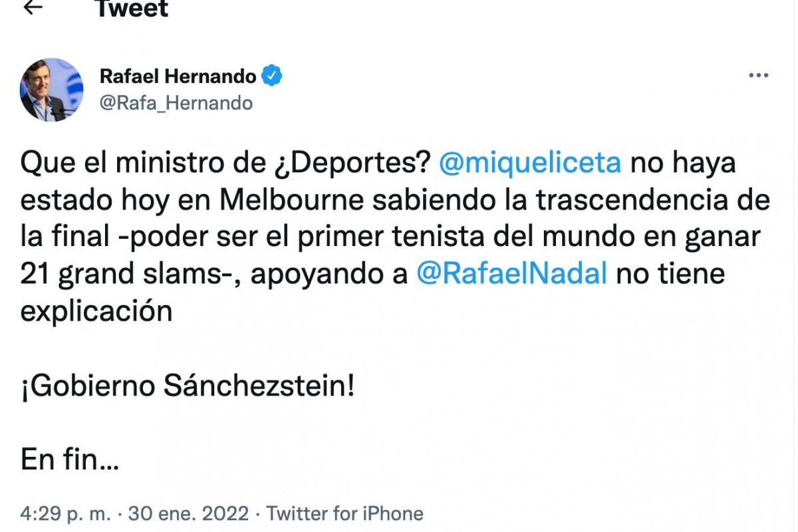Click the 30 ene. 2022 date

(x=188, y=514)
